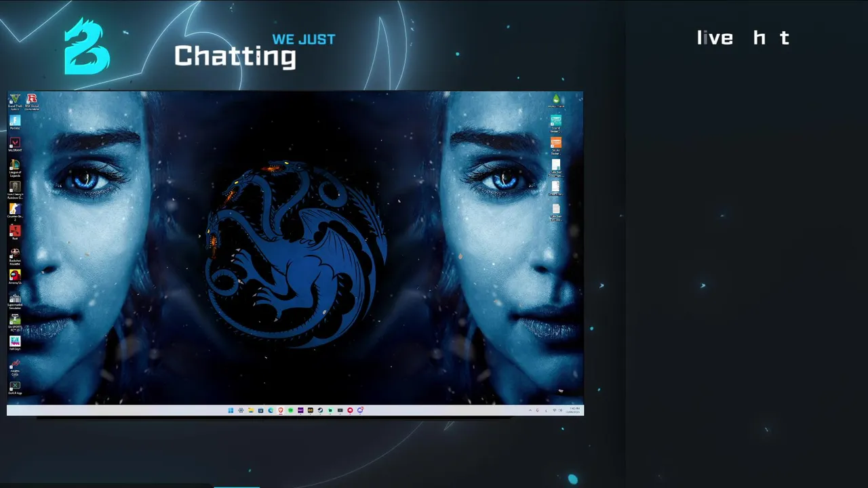Image resolution: width=868 pixels, height=488 pixels.
Task: Open the Rust desktop shortcut
Action: pos(15,232)
